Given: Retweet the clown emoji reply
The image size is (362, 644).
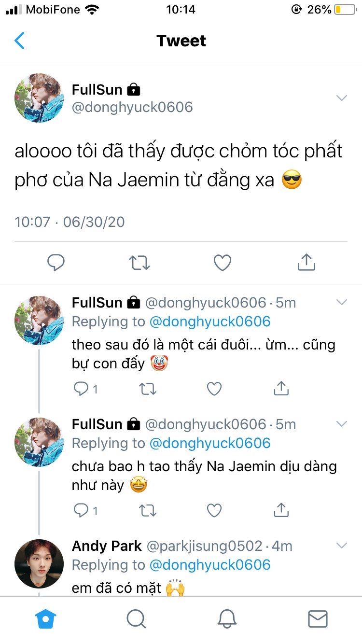Looking at the screenshot, I should coord(148,389).
